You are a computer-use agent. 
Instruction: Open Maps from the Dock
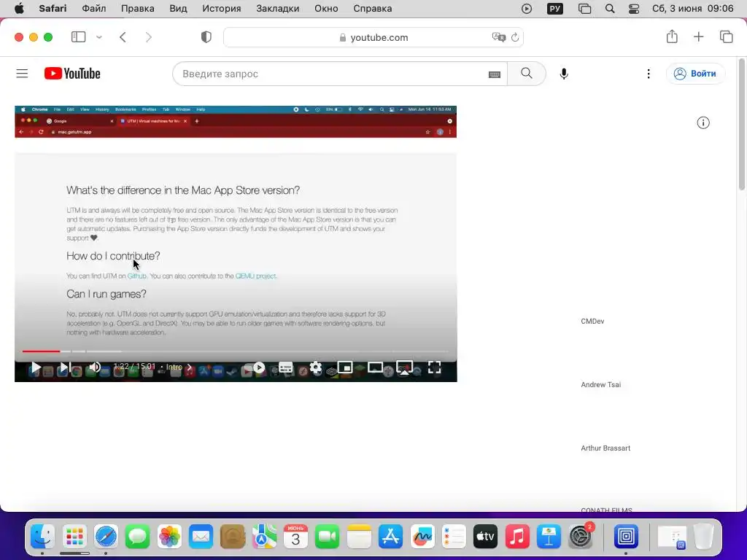click(264, 537)
